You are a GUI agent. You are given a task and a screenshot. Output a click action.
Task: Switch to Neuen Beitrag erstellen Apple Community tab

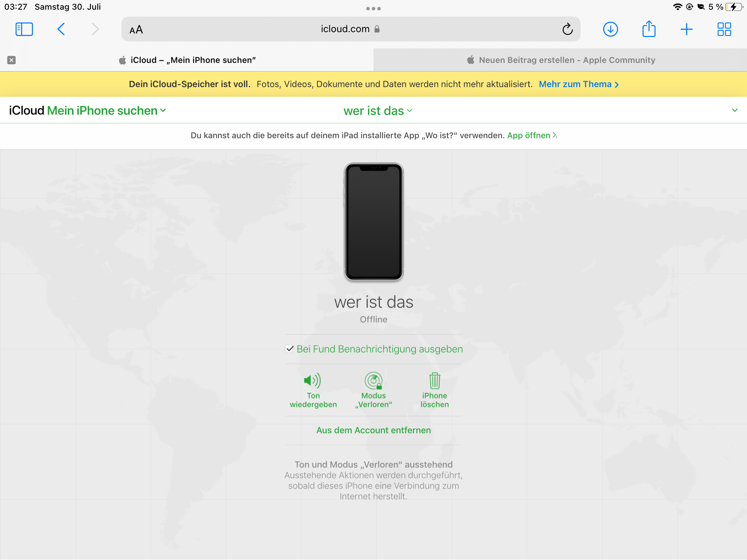(x=560, y=60)
